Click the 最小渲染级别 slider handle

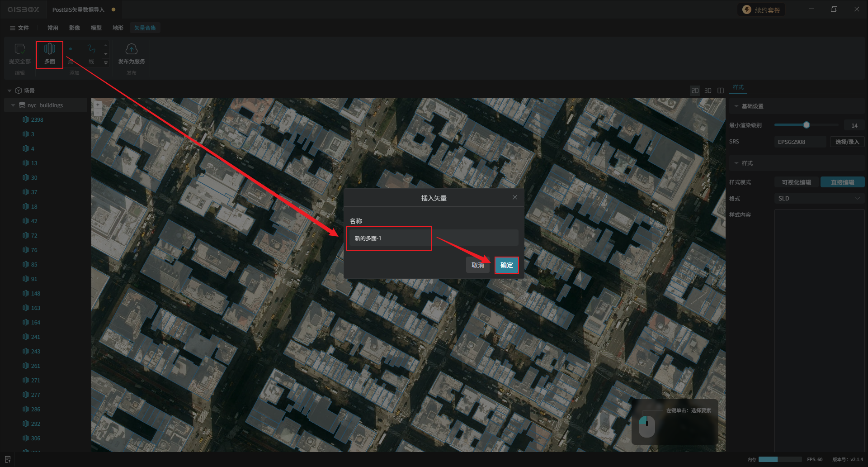point(806,125)
